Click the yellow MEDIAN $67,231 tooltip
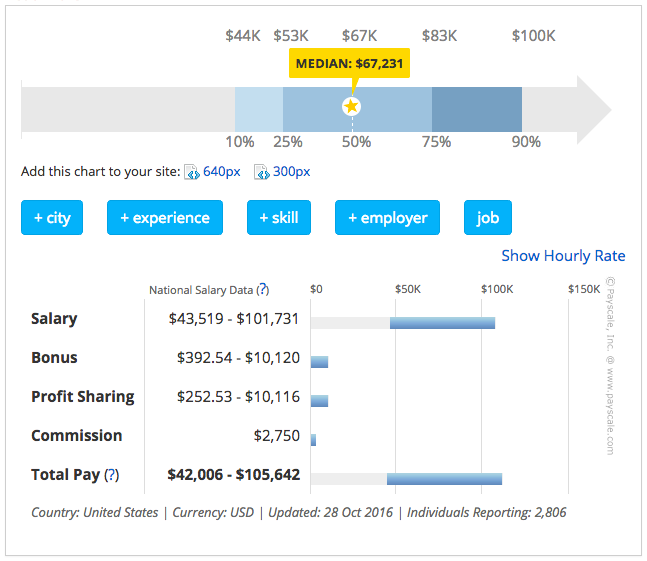 (x=349, y=64)
